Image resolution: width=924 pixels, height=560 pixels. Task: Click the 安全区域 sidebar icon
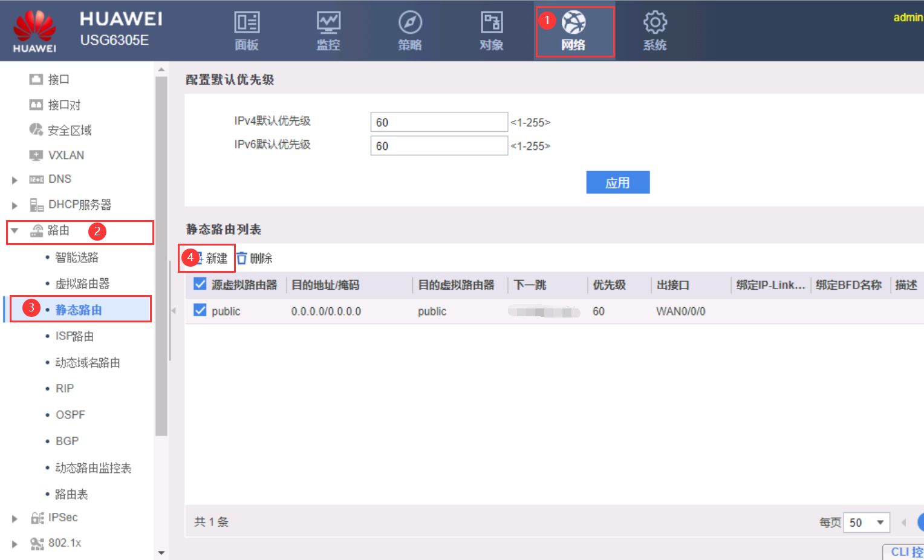[36, 130]
